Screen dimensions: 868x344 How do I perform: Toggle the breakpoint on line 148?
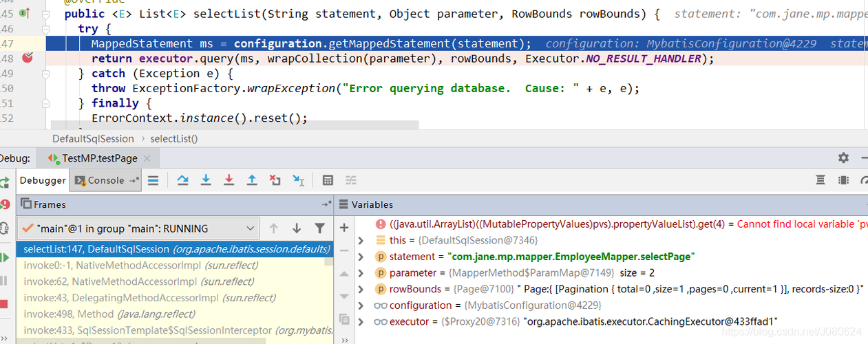pos(28,58)
